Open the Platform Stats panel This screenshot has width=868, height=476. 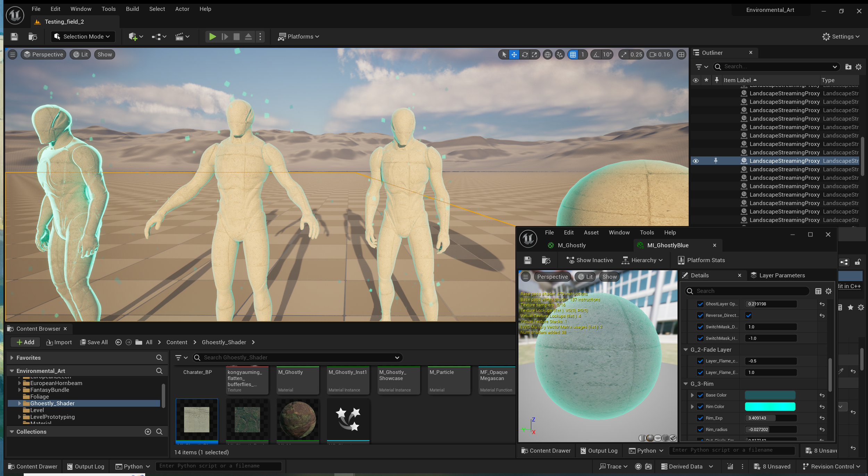[x=701, y=260]
